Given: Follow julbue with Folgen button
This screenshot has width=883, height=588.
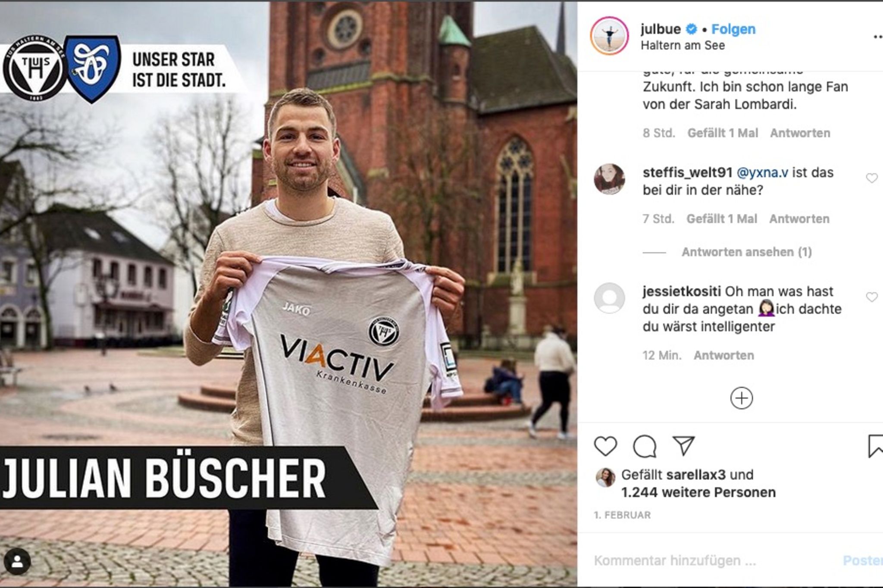Looking at the screenshot, I should pyautogui.click(x=733, y=29).
